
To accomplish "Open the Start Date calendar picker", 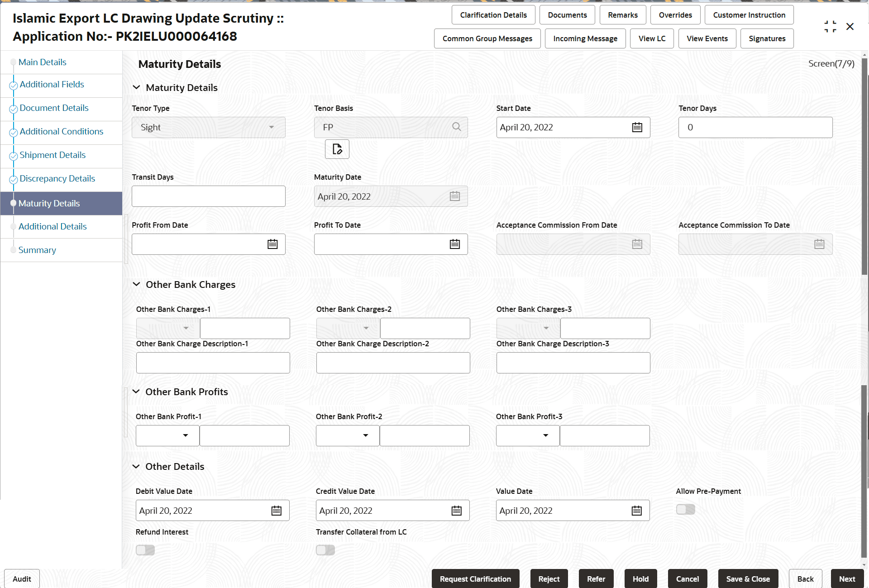I will tap(637, 128).
